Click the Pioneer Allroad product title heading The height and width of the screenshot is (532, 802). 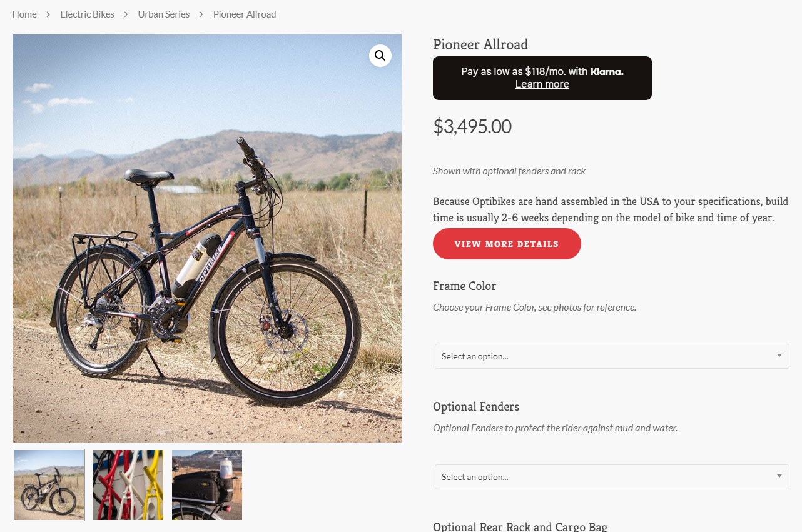480,44
